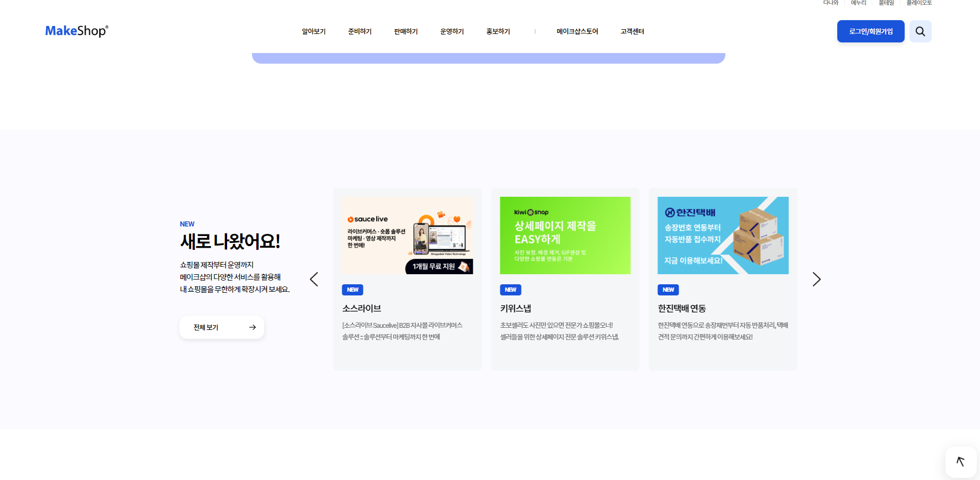Open the sauce live banner thumbnail
Image resolution: width=980 pixels, height=480 pixels.
pos(407,235)
